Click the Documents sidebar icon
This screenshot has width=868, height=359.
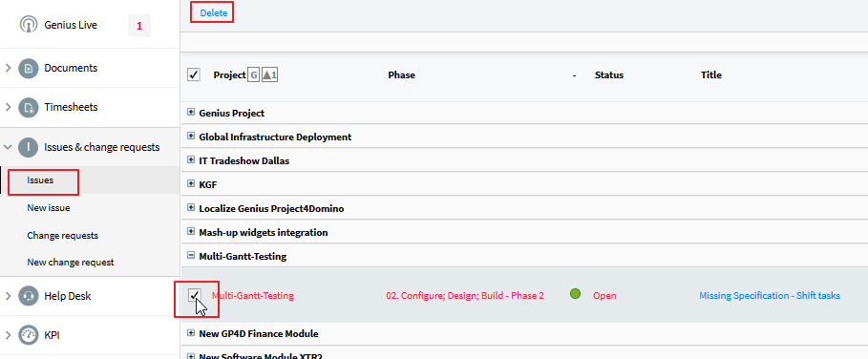(29, 68)
